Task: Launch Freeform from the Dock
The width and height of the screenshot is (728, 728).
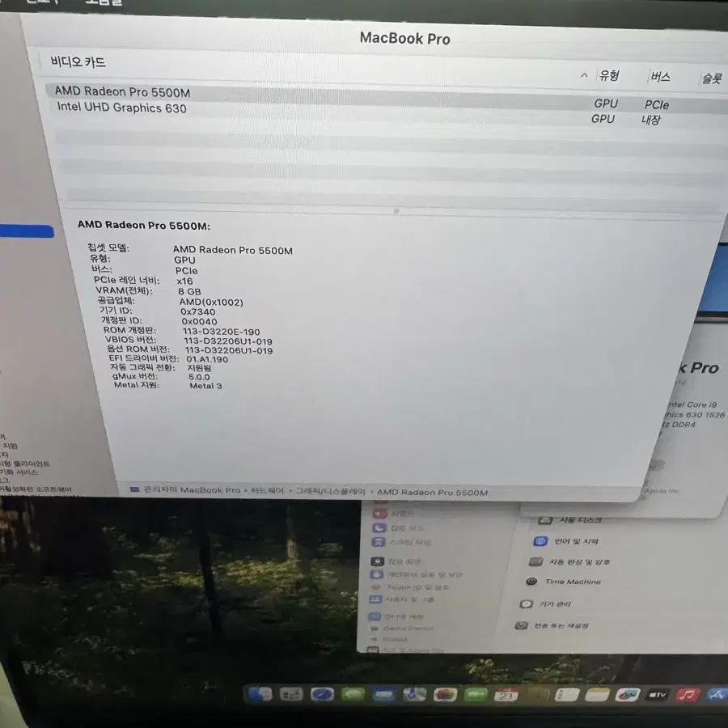Action: pos(627,695)
